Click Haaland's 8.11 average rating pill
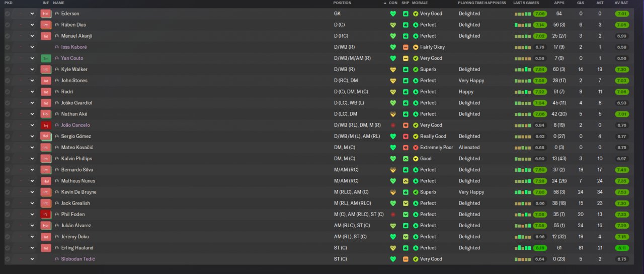This screenshot has width=644, height=274. pyautogui.click(x=622, y=248)
